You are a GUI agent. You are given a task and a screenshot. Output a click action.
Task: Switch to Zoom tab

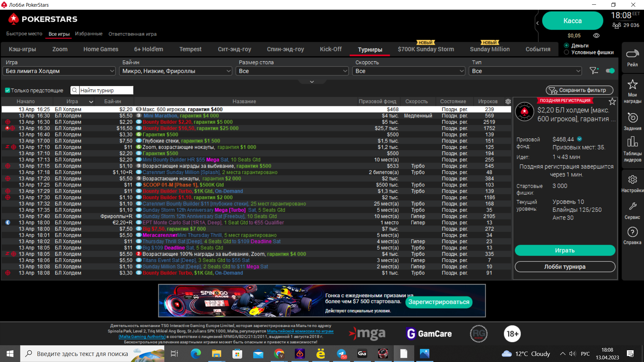pyautogui.click(x=60, y=49)
